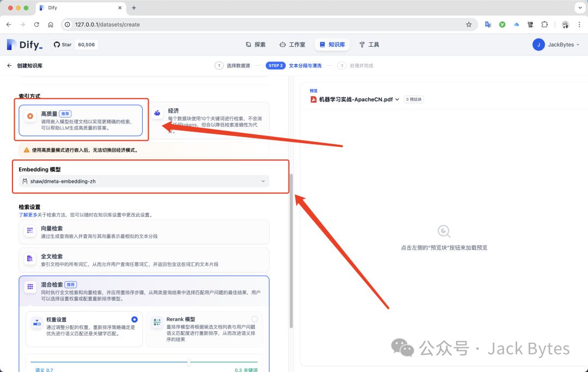Image resolution: width=588 pixels, height=372 pixels.
Task: Select the 全文检索 retrieval option
Action: click(x=144, y=260)
